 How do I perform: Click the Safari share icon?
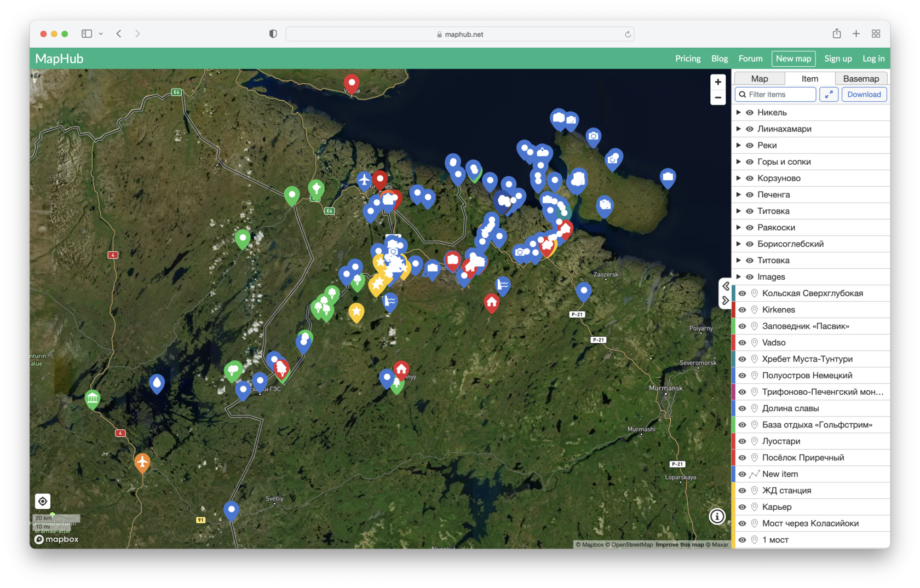click(836, 34)
